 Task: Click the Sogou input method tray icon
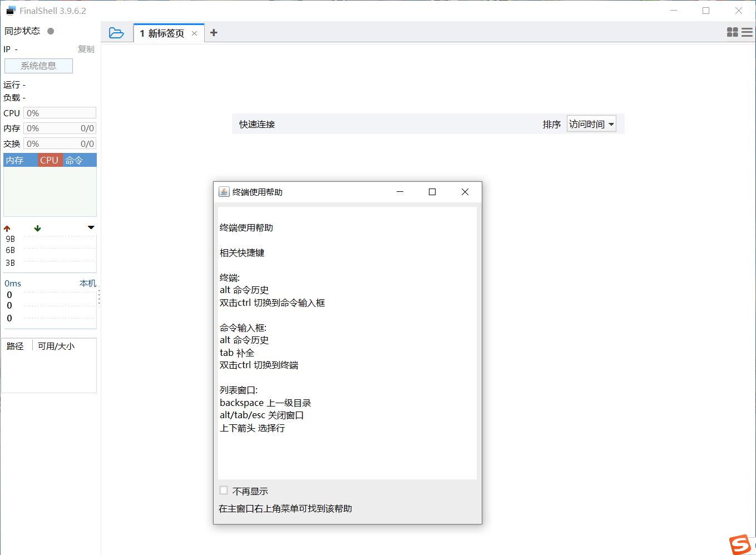[x=740, y=544]
